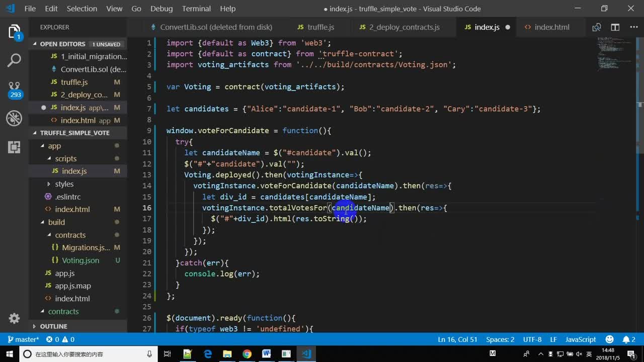The image size is (644, 362).
Task: Open Voting.json in explorer tree
Action: click(x=80, y=260)
